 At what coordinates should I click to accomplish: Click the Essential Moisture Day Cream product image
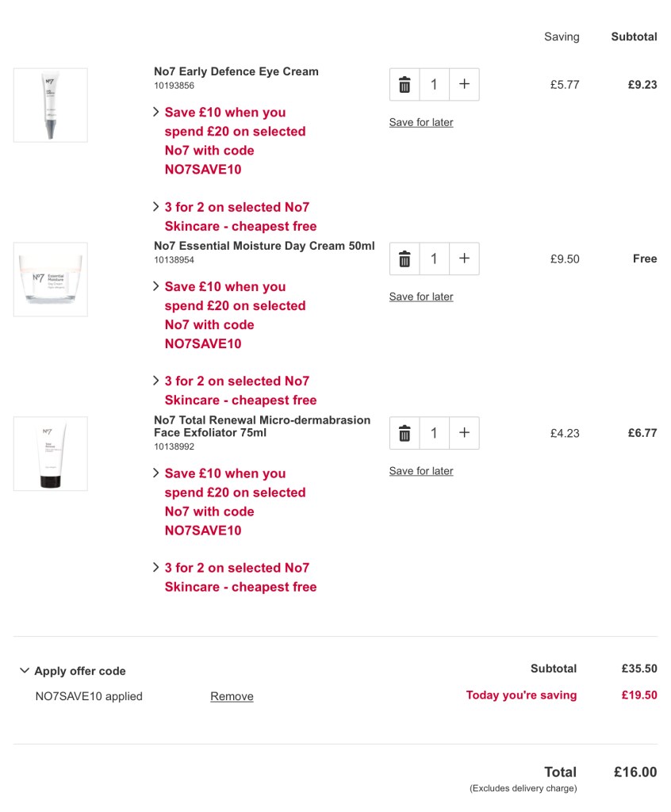[x=50, y=280]
